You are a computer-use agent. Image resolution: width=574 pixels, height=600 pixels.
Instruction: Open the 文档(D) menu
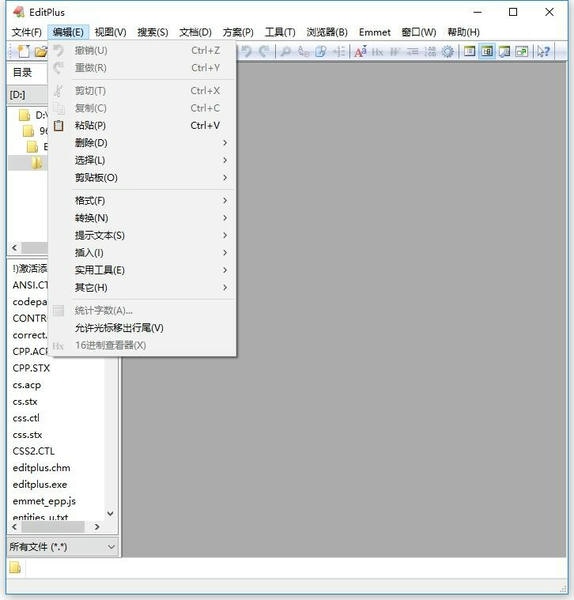click(196, 32)
